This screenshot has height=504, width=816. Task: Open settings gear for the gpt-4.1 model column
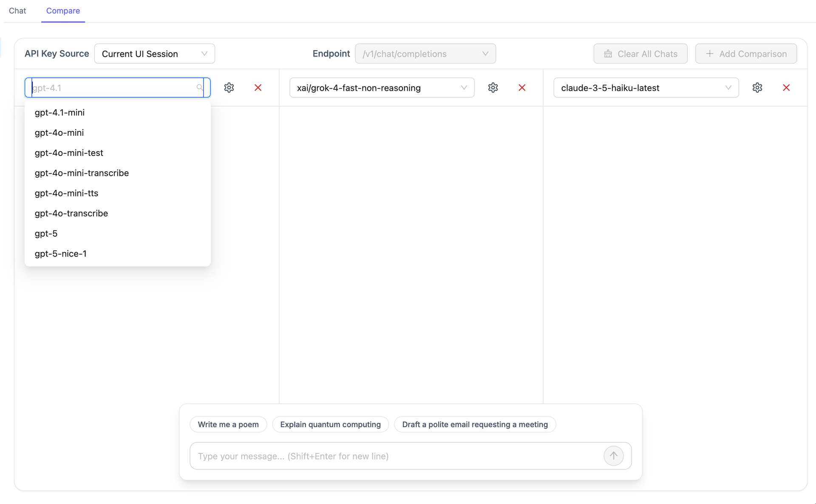pos(229,88)
